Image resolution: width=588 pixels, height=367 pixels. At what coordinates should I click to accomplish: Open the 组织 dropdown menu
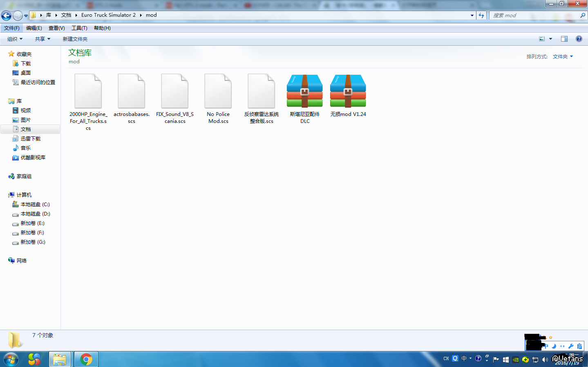pos(15,39)
